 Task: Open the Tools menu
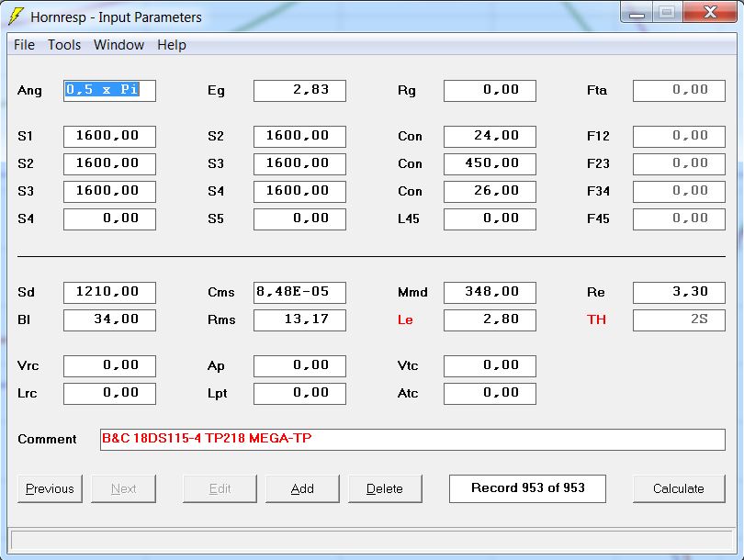[64, 45]
